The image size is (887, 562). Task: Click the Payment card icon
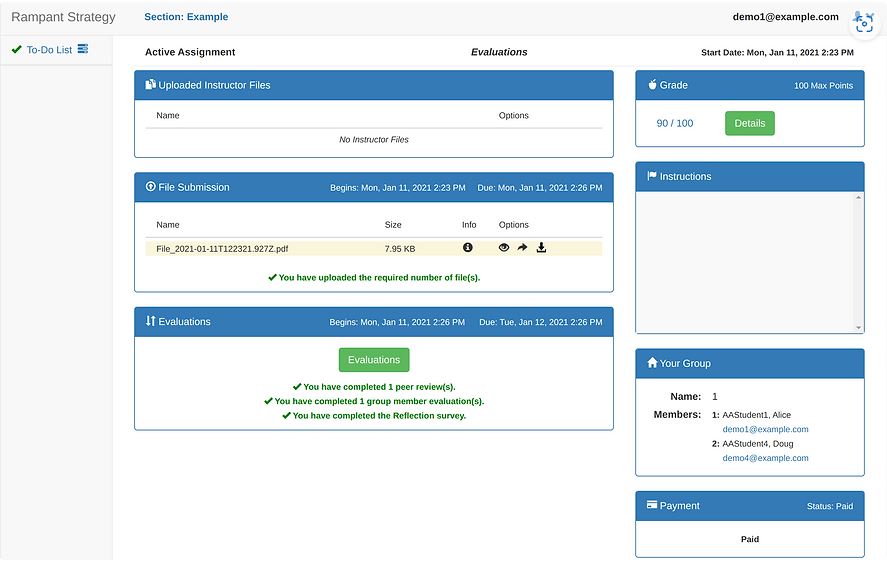point(652,506)
